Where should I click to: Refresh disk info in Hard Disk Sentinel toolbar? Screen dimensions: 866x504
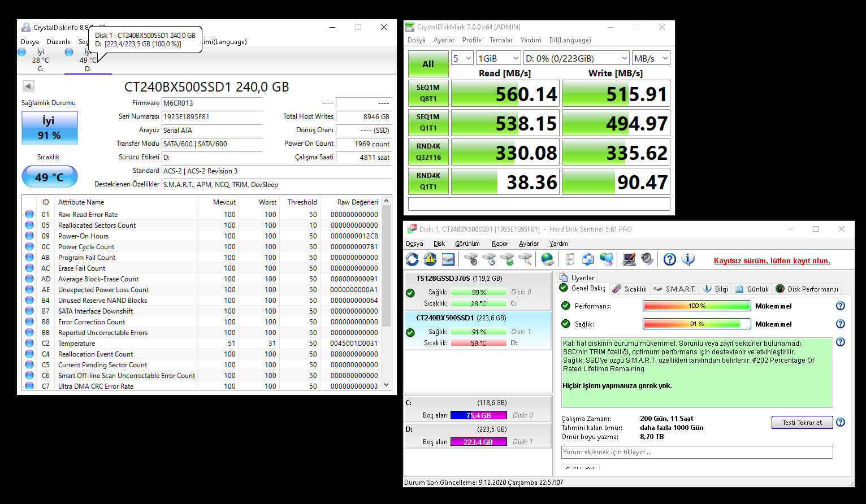(412, 259)
